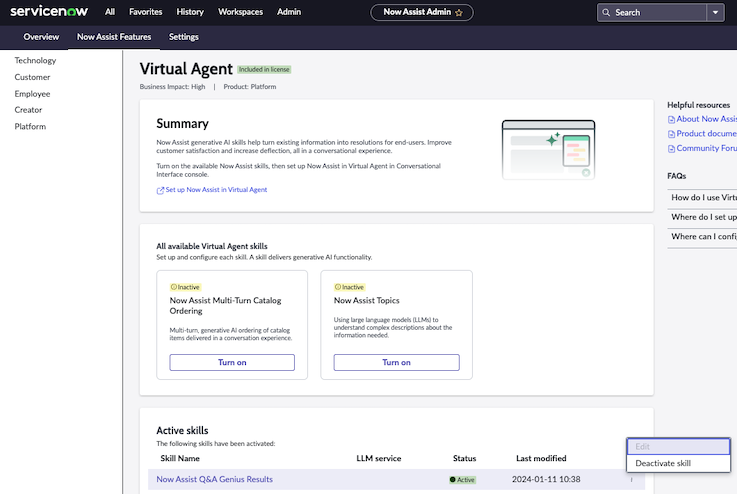737x494 pixels.
Task: Click the Now Assist Admin pill
Action: point(422,12)
